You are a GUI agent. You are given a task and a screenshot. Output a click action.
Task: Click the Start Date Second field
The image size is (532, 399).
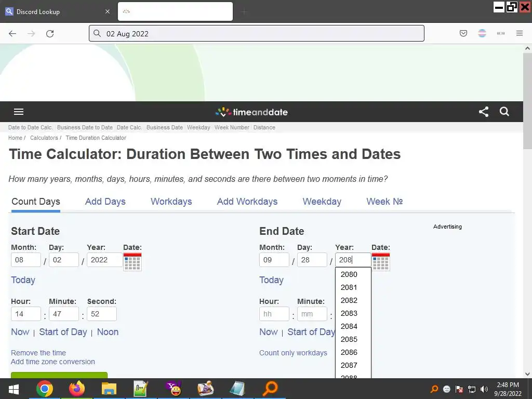tap(102, 314)
